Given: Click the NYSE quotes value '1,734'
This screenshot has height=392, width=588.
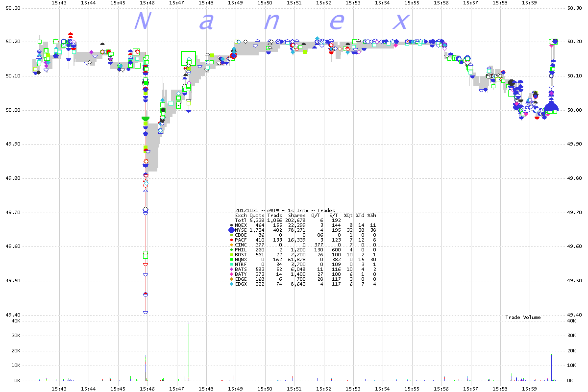Looking at the screenshot, I should 257,230.
